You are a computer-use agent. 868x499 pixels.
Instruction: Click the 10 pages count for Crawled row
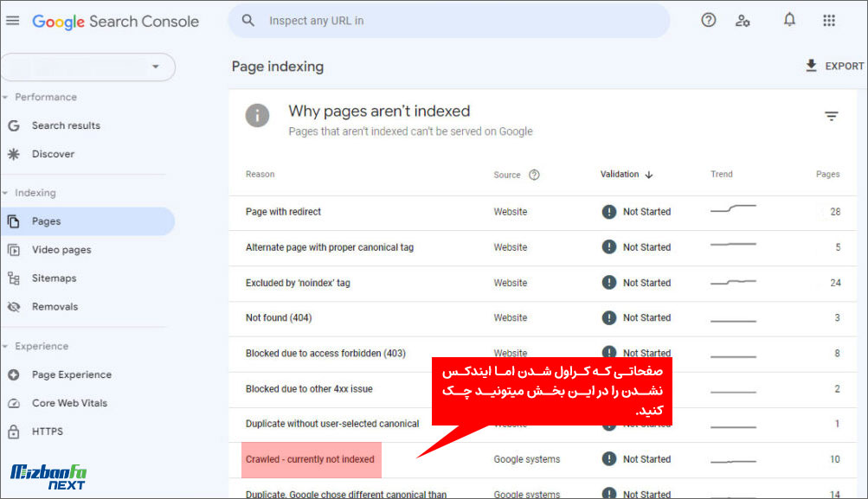[835, 459]
